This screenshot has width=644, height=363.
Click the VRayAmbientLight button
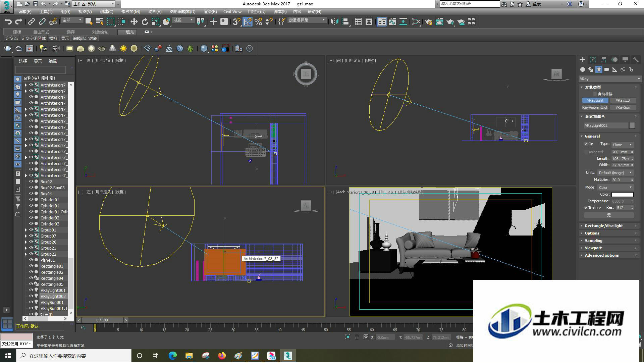595,107
